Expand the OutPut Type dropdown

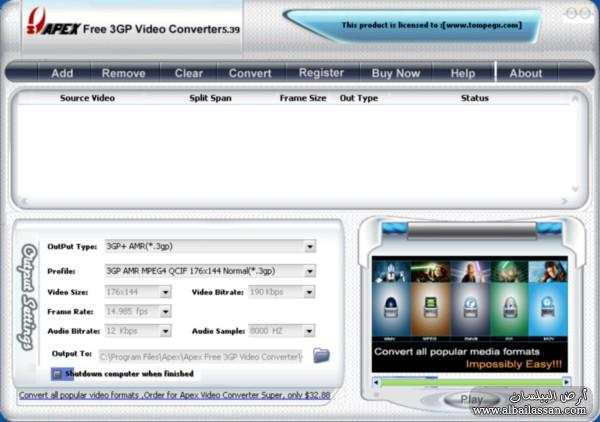pyautogui.click(x=310, y=247)
